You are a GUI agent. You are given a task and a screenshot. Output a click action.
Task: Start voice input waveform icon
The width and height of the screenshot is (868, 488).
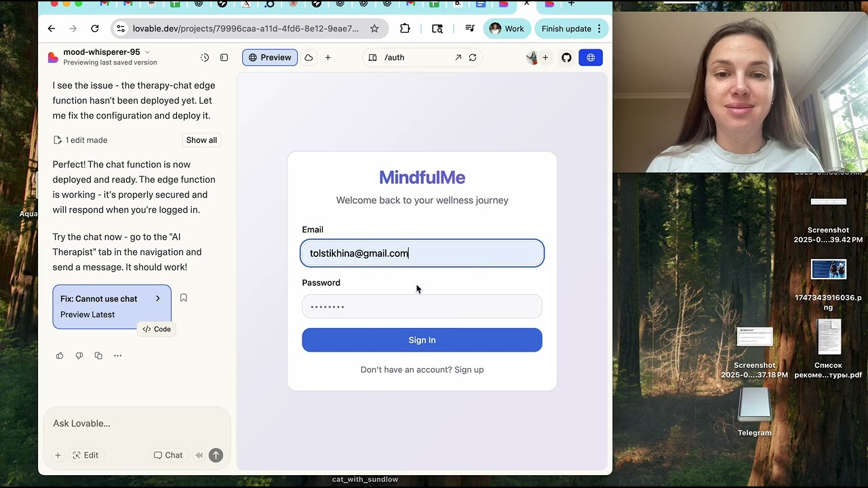199,455
